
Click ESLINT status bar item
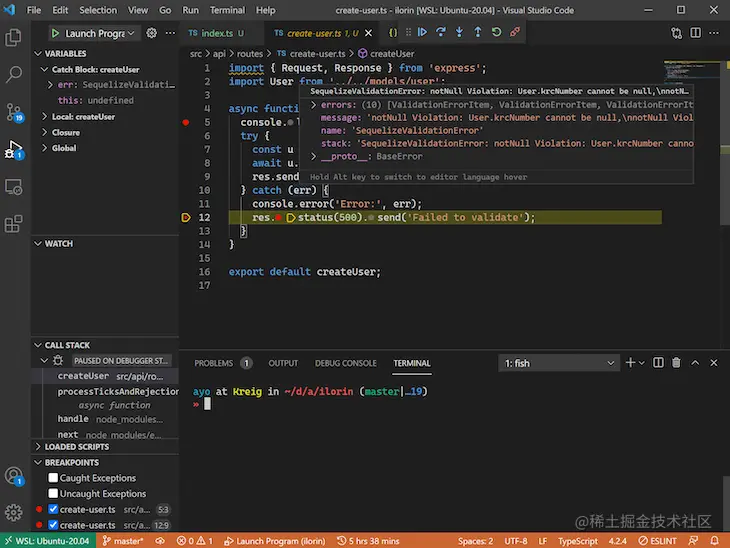pyautogui.click(x=657, y=541)
